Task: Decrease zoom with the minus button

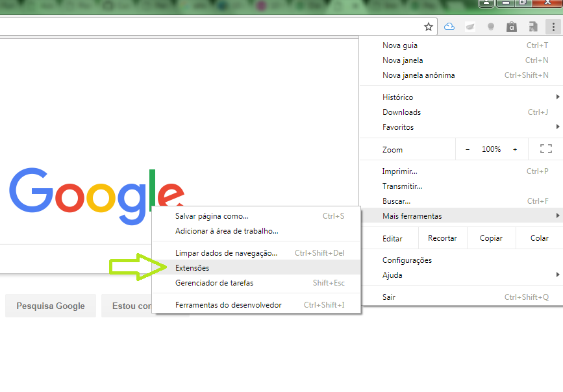Action: pos(468,149)
